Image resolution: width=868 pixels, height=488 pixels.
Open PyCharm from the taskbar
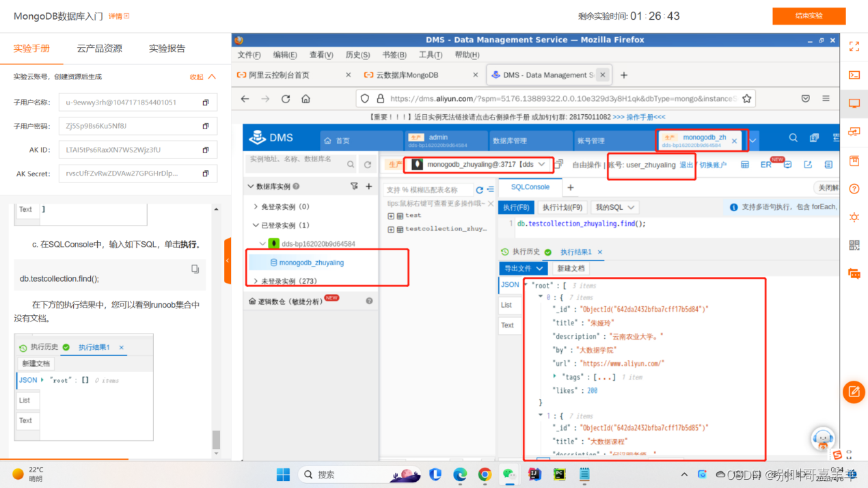coord(559,474)
